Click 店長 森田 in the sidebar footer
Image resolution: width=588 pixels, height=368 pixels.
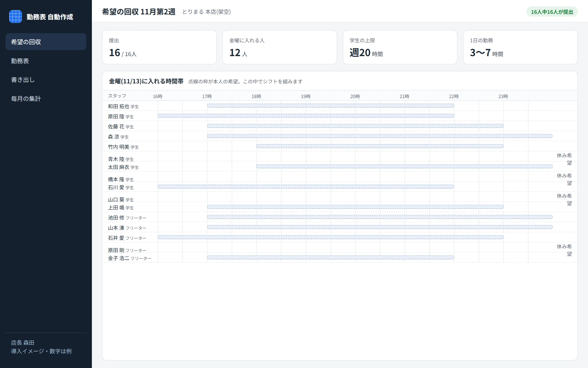[23, 343]
